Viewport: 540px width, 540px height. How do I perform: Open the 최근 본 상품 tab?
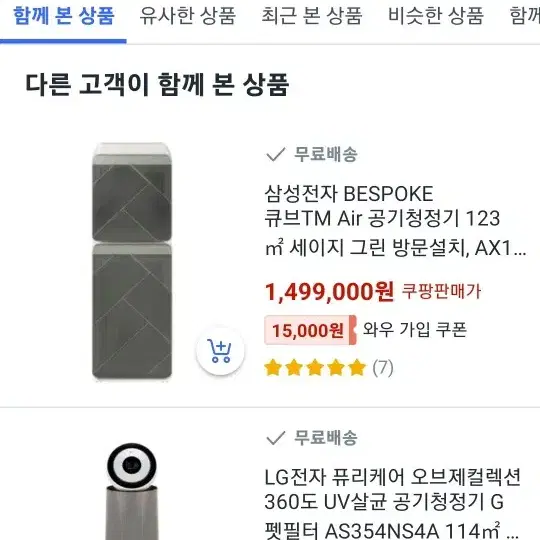312,16
